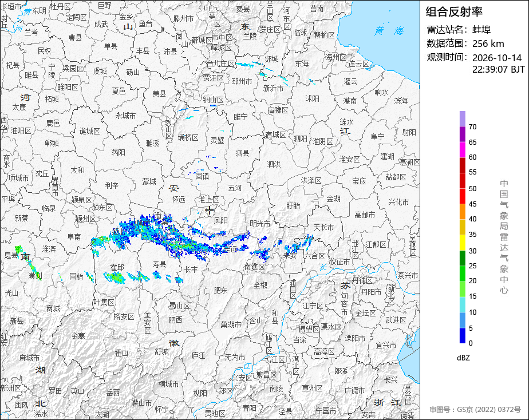Select the 霍邱 county label
The image size is (529, 420).
point(117,267)
